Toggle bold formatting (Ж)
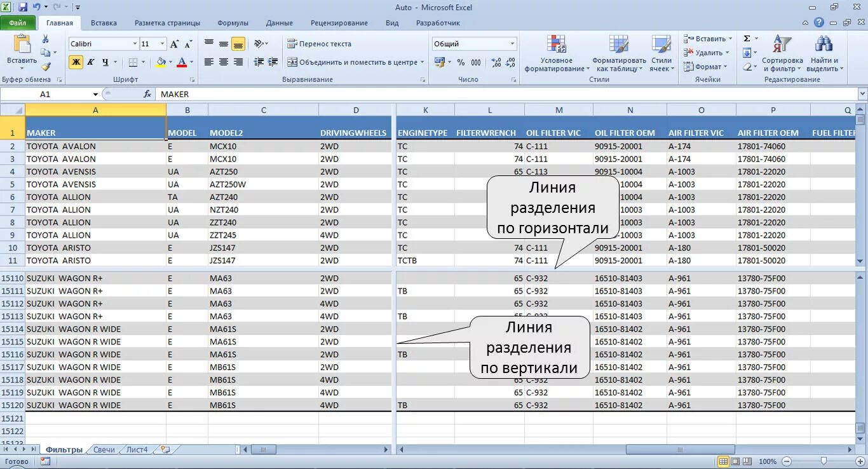The image size is (868, 469). coord(76,62)
